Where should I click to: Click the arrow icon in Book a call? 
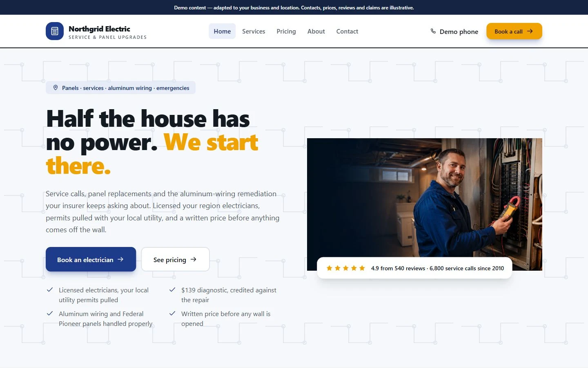(530, 31)
